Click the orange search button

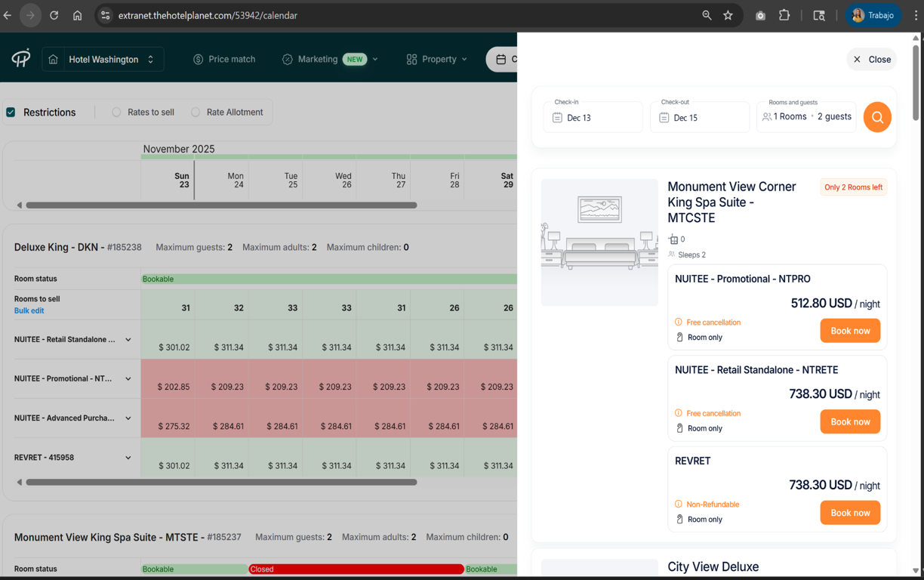[x=877, y=117]
